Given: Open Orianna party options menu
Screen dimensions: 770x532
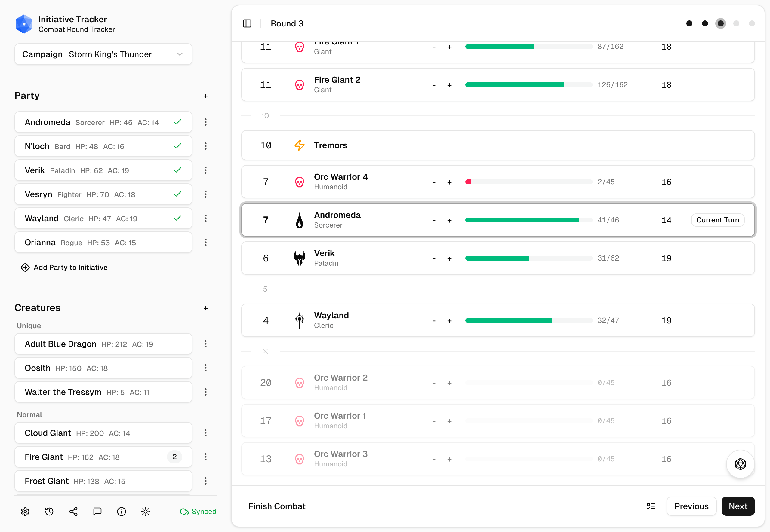Looking at the screenshot, I should tap(206, 242).
